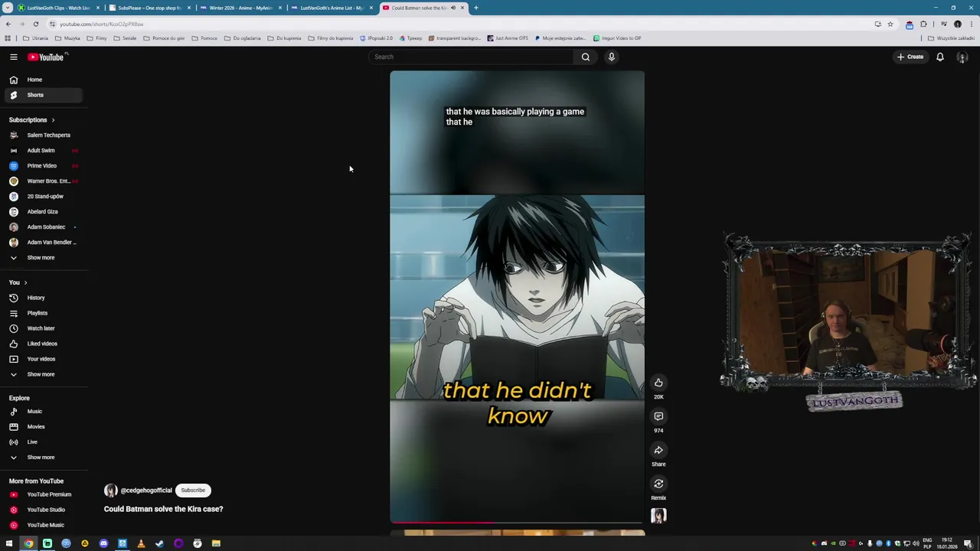Switch to LustVanGoth Clips browser tab
This screenshot has width=980, height=551.
(x=58, y=8)
